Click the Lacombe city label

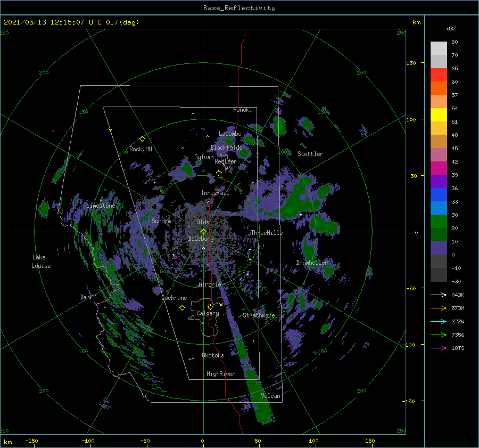[230, 134]
